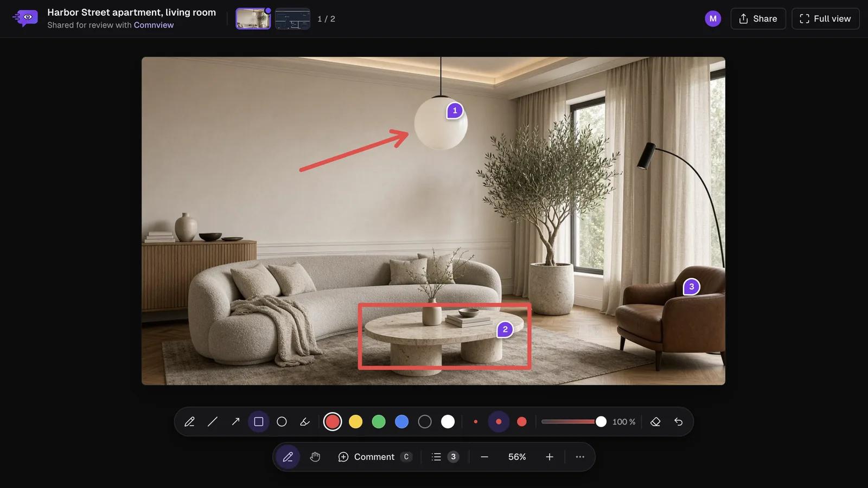Select the straight line tool
This screenshot has height=488, width=868.
point(213,422)
